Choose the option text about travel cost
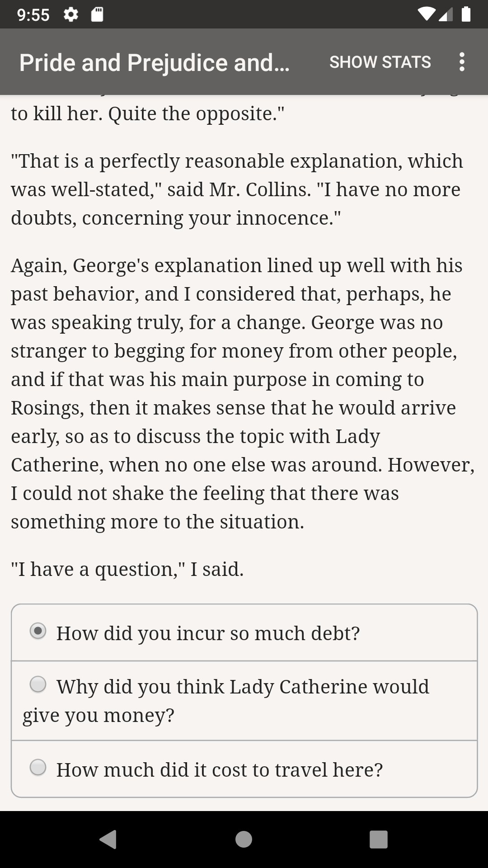Screen dimensions: 488x868 coord(220,770)
